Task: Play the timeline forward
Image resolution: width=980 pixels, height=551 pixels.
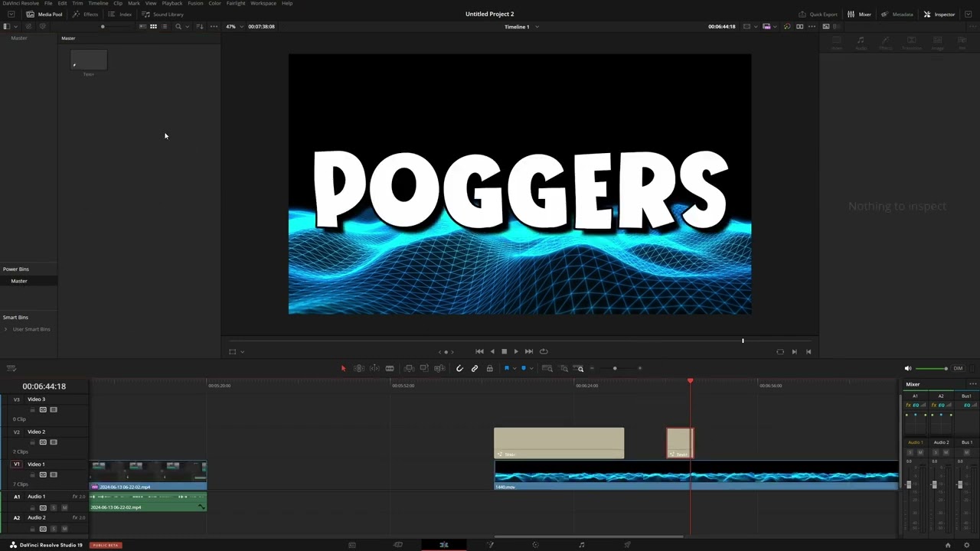Action: [516, 351]
